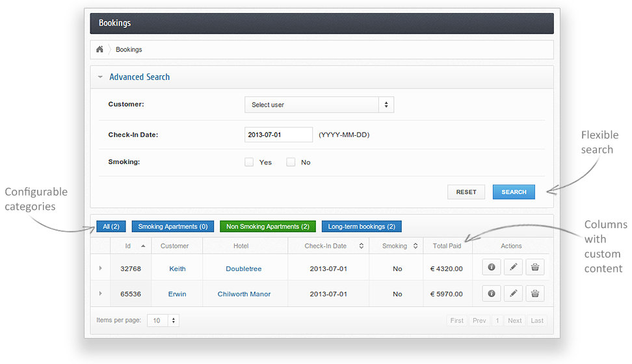Screen dimensions: 632x364
Task: Expand row details for booking 32768
Action: [x=100, y=268]
